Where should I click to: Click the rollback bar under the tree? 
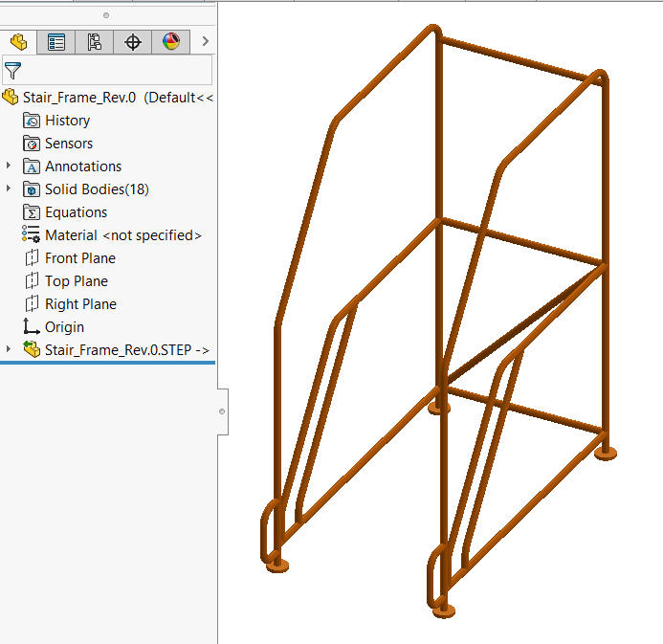click(107, 363)
